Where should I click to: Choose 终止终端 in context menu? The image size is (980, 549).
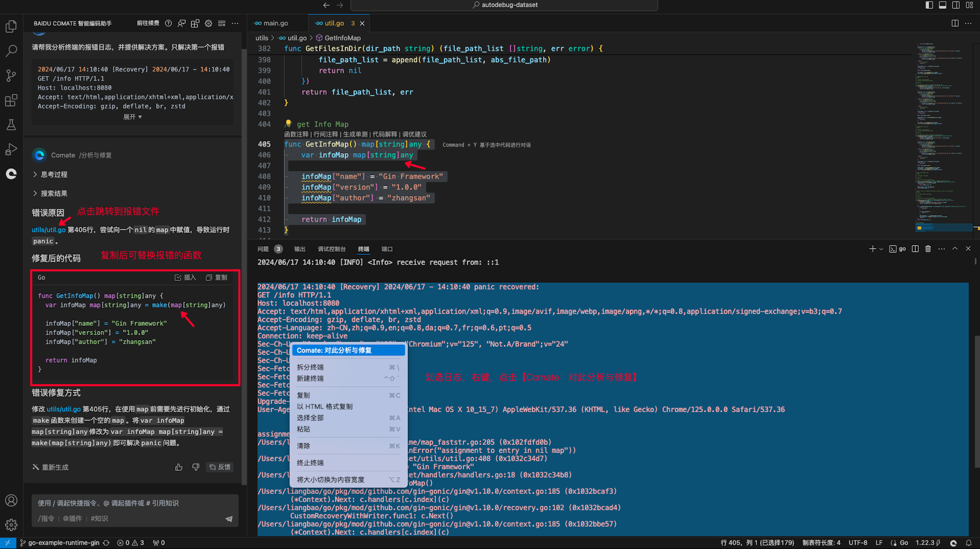[x=349, y=463]
